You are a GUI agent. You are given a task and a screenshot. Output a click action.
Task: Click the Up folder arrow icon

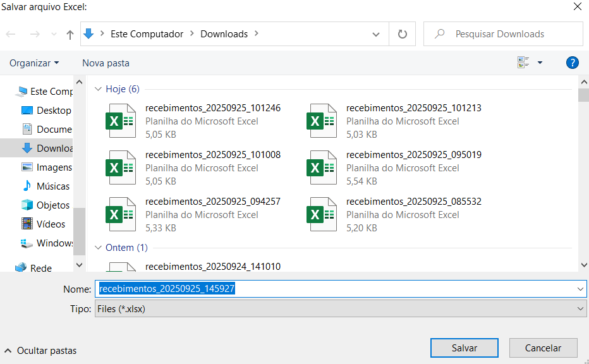(x=70, y=35)
